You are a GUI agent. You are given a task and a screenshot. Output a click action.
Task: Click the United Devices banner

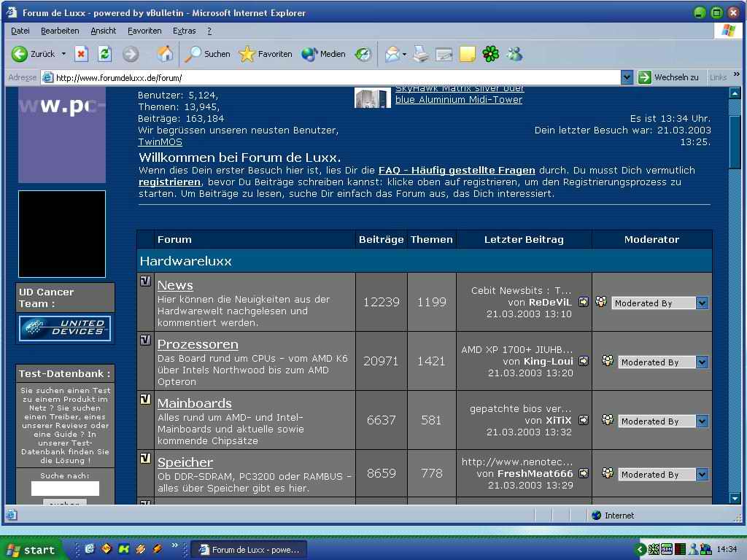[x=65, y=328]
